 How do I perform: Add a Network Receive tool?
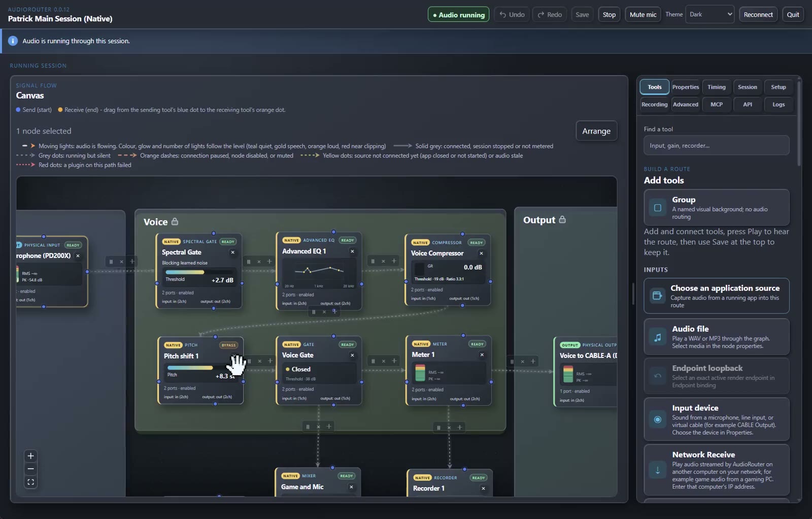[x=717, y=470]
